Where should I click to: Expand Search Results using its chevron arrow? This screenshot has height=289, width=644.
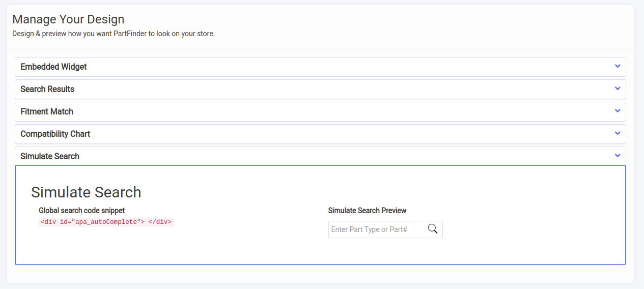618,89
